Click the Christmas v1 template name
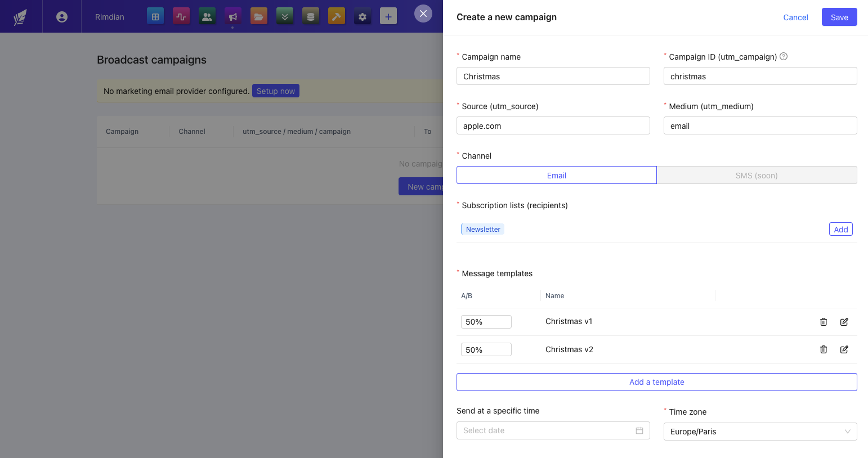The image size is (868, 458). 569,321
